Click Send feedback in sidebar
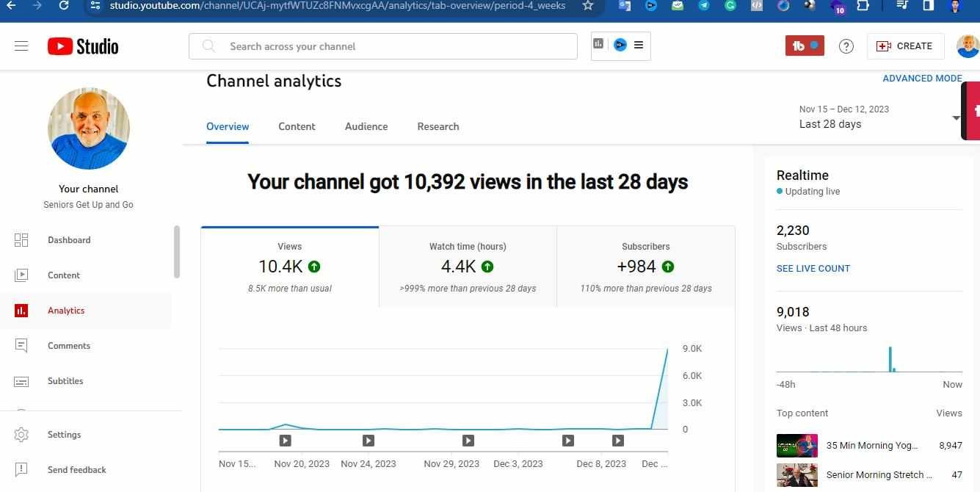980x492 pixels. pyautogui.click(x=76, y=470)
